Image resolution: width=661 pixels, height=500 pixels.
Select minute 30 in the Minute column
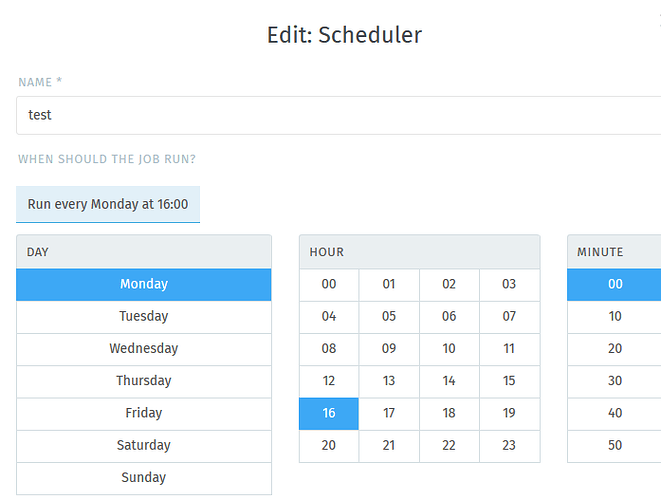[x=615, y=381]
